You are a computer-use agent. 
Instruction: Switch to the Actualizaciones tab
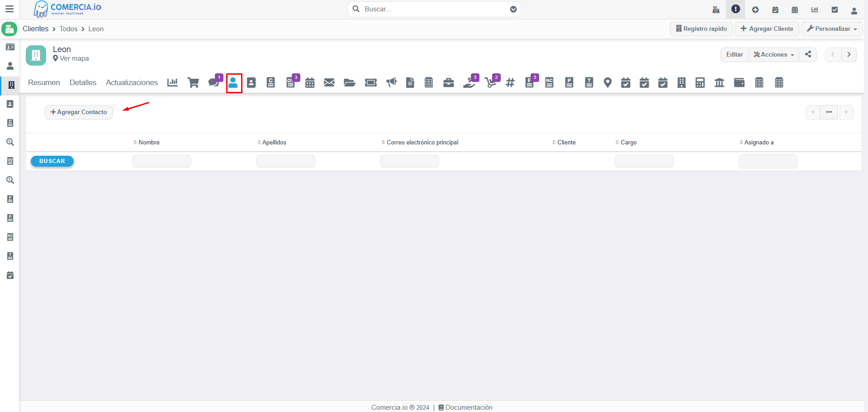click(132, 82)
